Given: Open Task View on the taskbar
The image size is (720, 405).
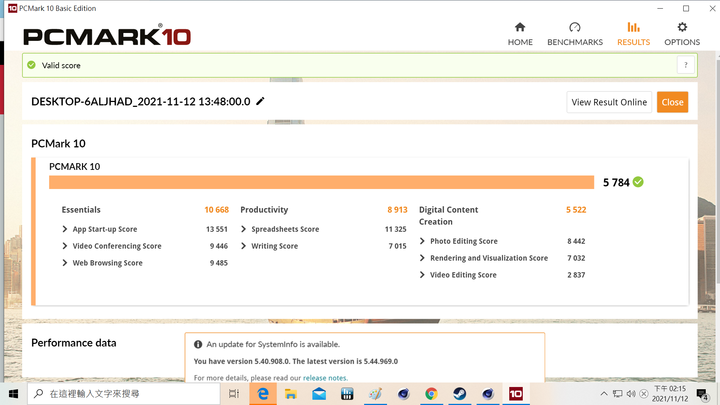Looking at the screenshot, I should tap(234, 394).
